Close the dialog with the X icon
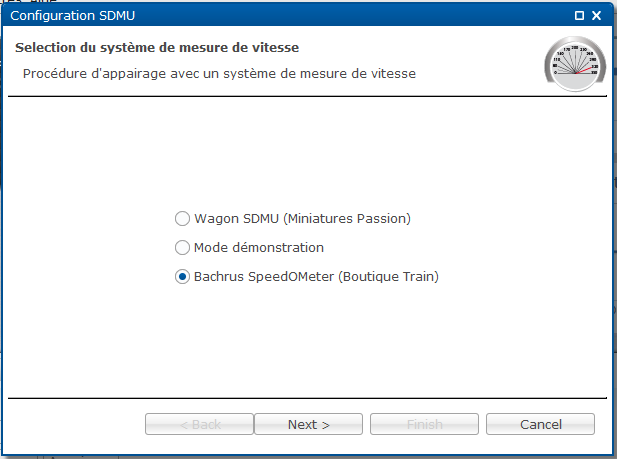Image resolution: width=617 pixels, height=459 pixels. [x=597, y=16]
